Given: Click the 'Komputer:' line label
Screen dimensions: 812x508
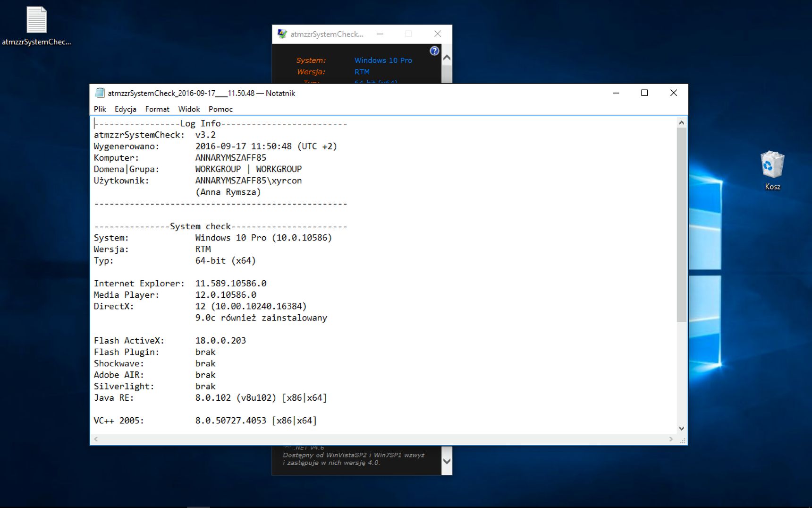Looking at the screenshot, I should pyautogui.click(x=116, y=158).
